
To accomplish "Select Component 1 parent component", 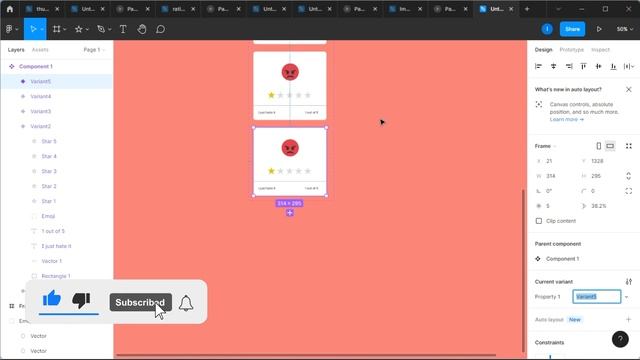I will click(562, 259).
